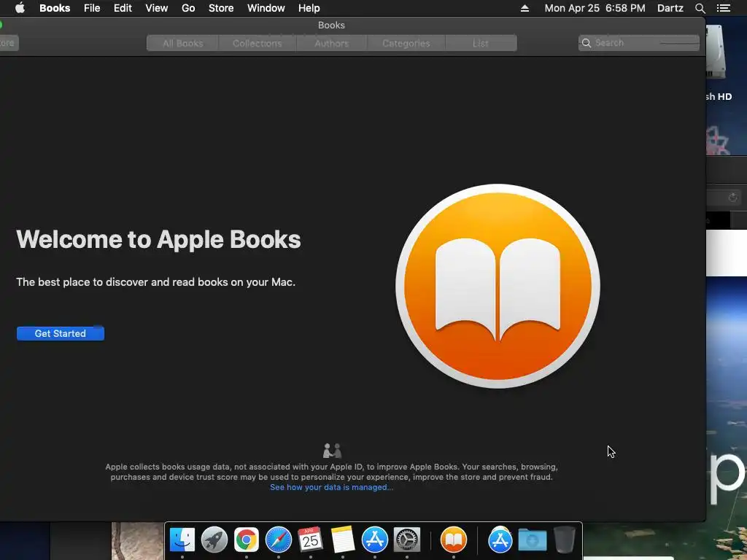Screen dimensions: 747x560
Task: Switch to the Categories tab
Action: (x=406, y=43)
